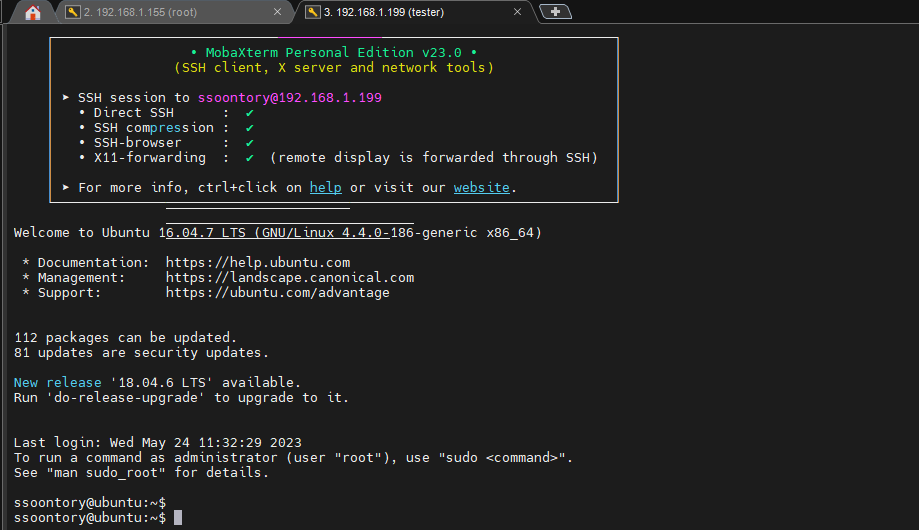
Task: Close the 192.168.1.155 (root) tab
Action: coord(277,12)
